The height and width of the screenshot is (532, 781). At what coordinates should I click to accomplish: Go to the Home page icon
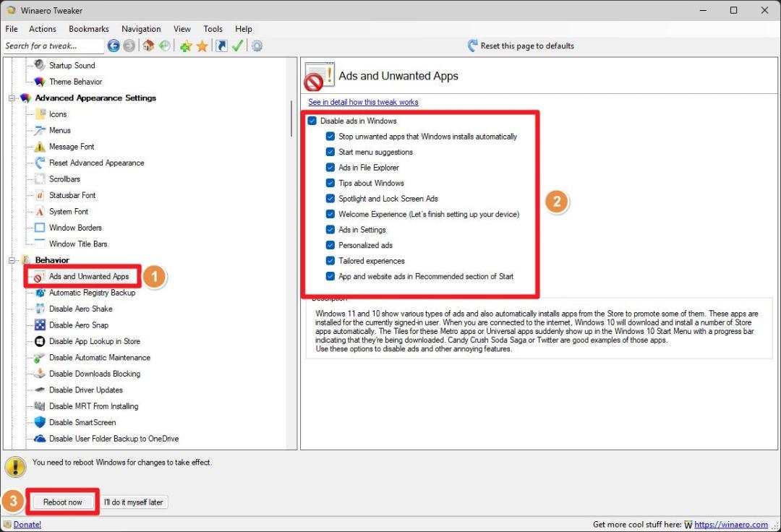(148, 46)
